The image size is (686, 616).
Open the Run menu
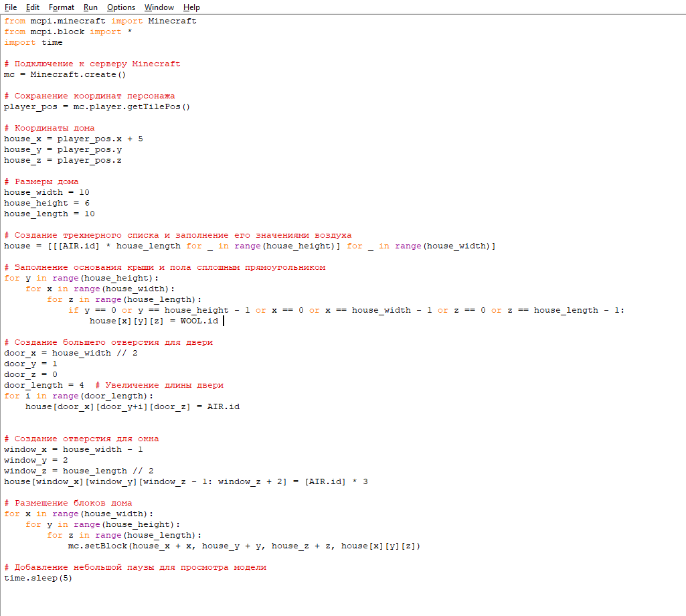[x=90, y=7]
